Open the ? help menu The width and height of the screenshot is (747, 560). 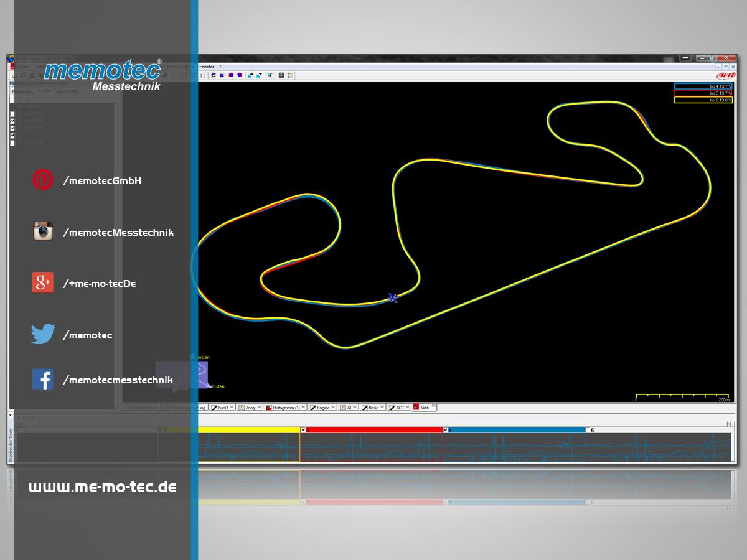pos(220,67)
